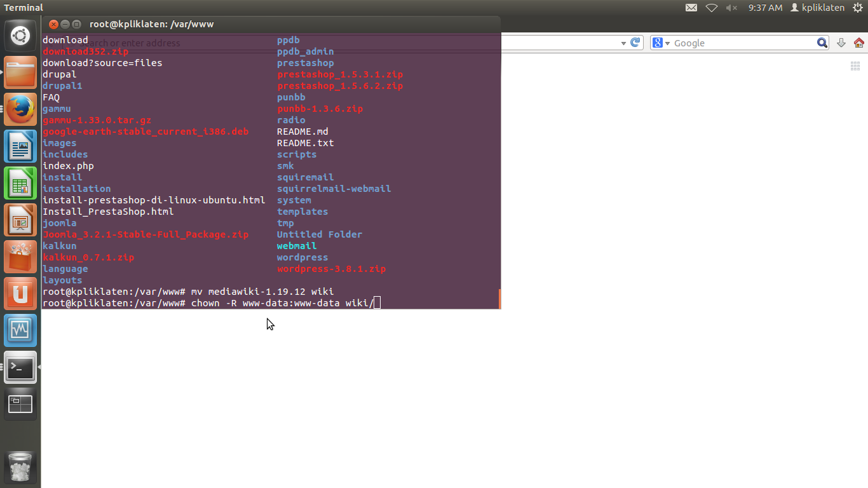
Task: Click 'drupal1' directory name
Action: point(62,86)
